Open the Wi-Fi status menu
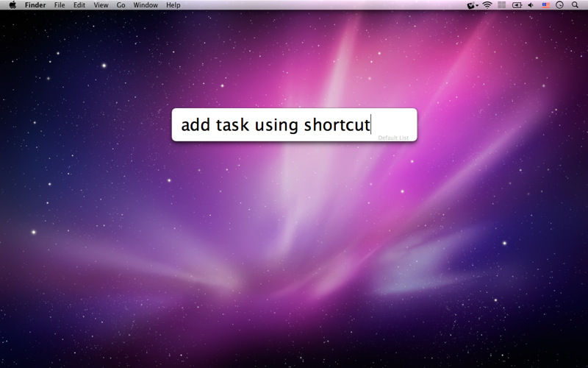This screenshot has width=588, height=368. pyautogui.click(x=487, y=5)
